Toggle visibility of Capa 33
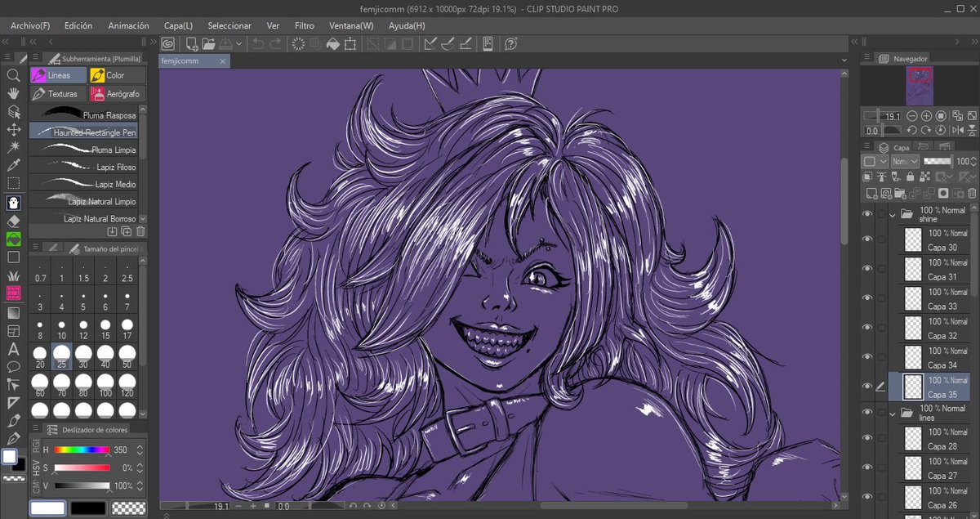Viewport: 980px width, 519px height. (868, 298)
